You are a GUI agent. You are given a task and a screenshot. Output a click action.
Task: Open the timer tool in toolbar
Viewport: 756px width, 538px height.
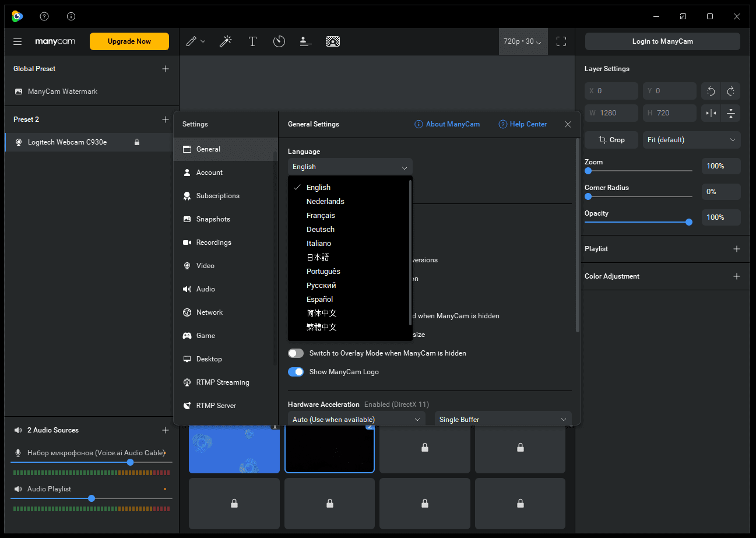pyautogui.click(x=279, y=41)
